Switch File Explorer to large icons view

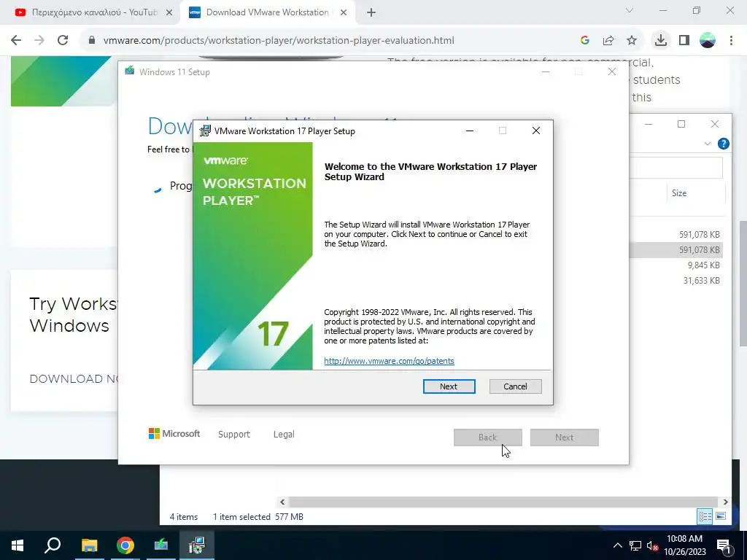pos(721,516)
